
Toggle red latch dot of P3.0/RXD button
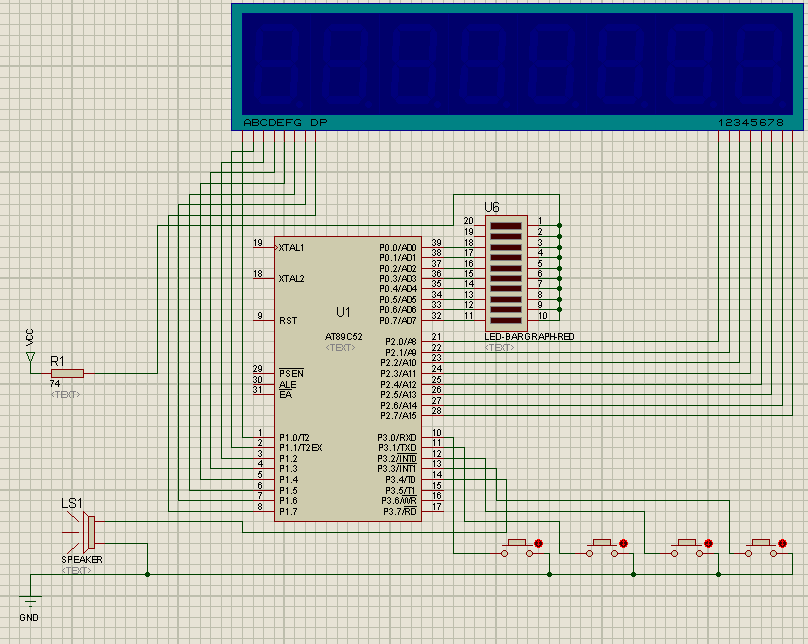point(539,543)
